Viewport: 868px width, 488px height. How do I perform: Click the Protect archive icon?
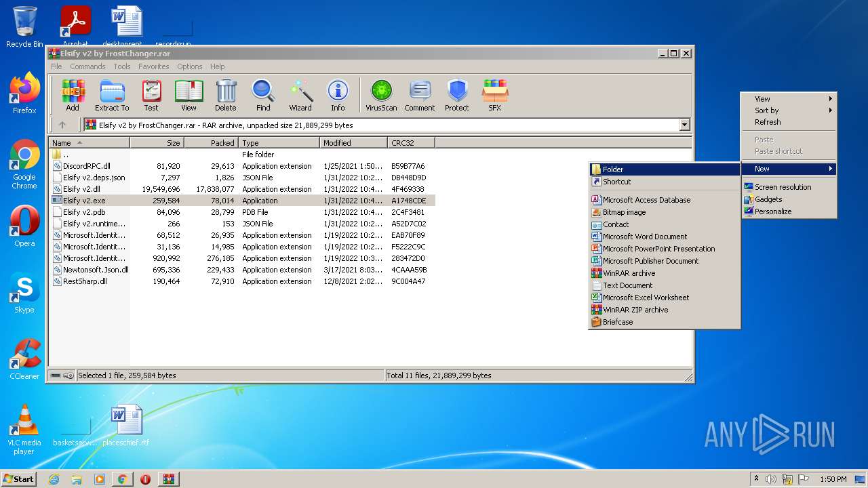pos(457,96)
